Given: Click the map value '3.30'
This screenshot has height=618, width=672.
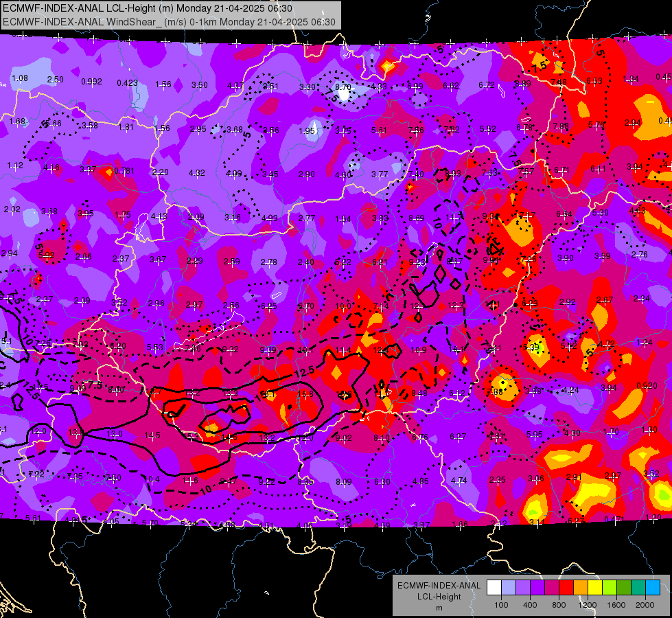Looking at the screenshot, I should [x=308, y=87].
